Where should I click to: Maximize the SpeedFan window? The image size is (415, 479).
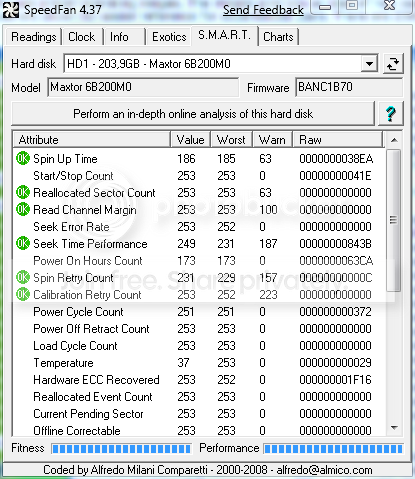pos(352,6)
